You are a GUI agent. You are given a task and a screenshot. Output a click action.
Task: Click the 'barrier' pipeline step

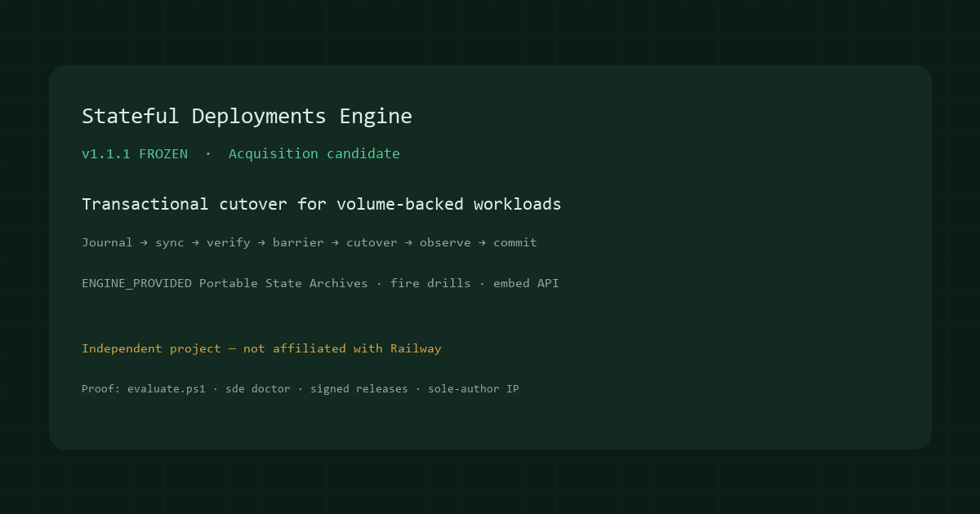coord(298,242)
